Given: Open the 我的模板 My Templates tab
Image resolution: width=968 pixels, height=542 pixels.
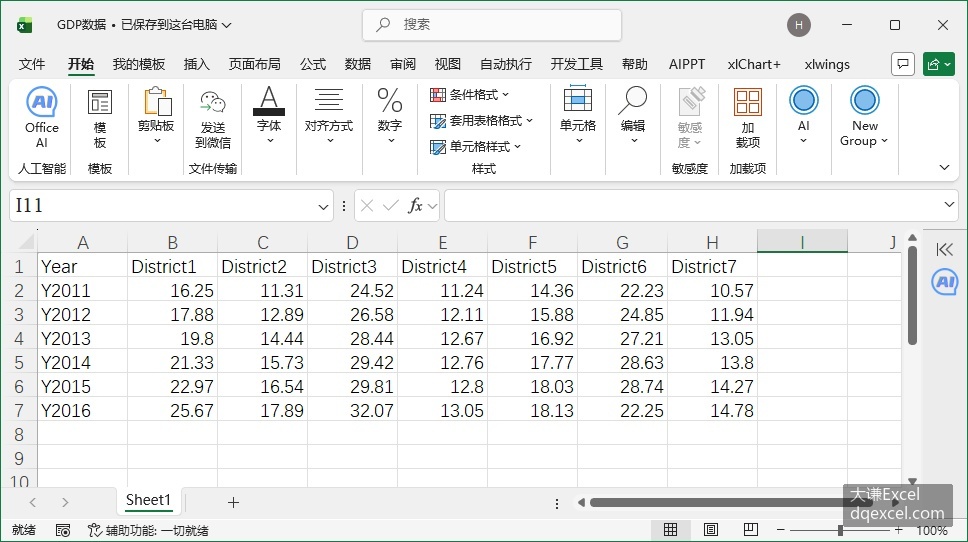Looking at the screenshot, I should (139, 64).
